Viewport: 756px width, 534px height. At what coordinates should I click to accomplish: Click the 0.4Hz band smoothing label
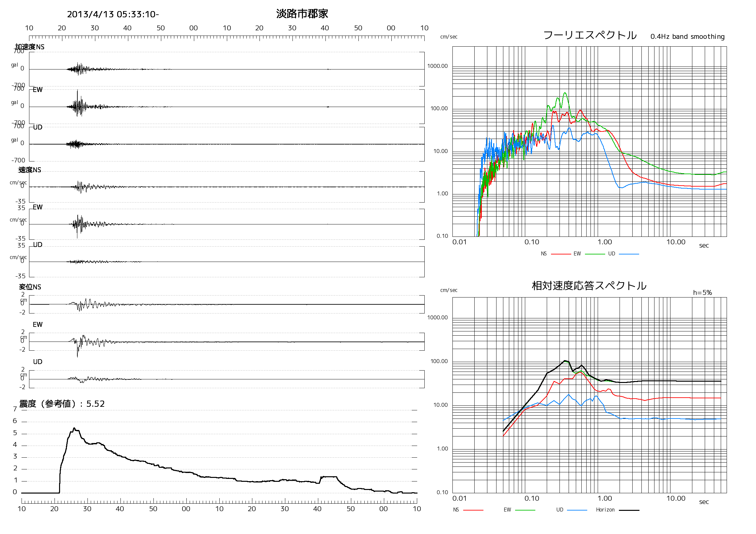[687, 37]
